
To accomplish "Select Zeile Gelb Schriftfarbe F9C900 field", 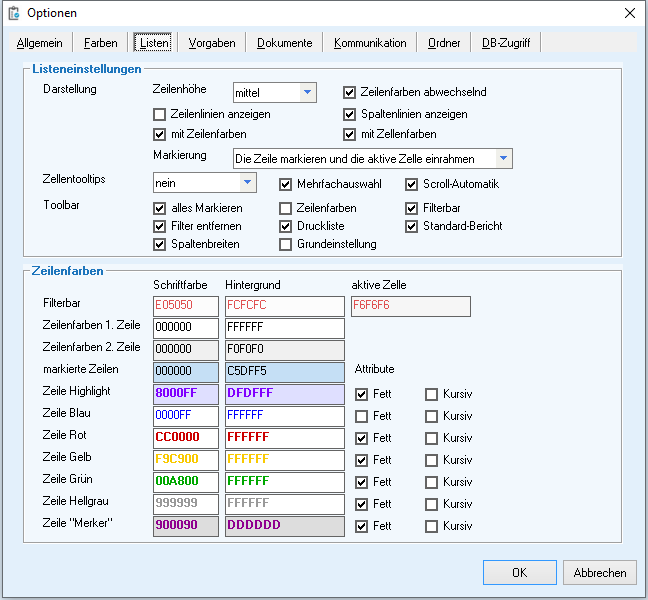I will click(185, 460).
